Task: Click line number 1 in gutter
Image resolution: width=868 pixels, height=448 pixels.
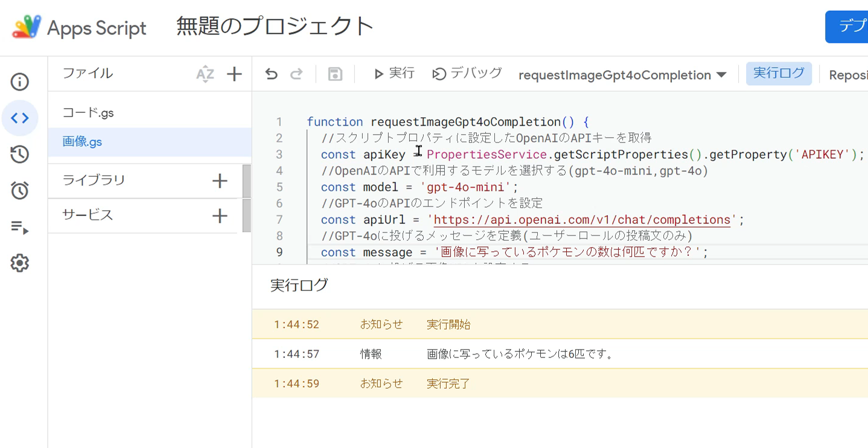Action: pyautogui.click(x=279, y=122)
